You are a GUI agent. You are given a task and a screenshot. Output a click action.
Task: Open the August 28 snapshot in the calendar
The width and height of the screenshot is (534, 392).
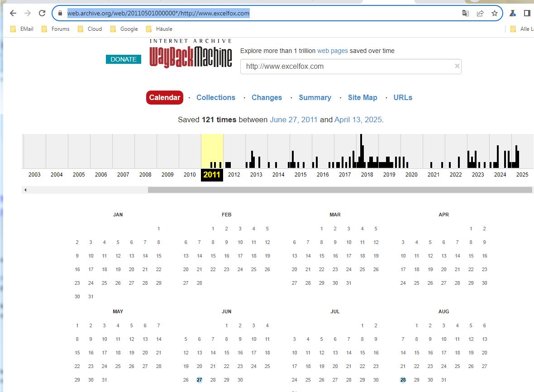pyautogui.click(x=403, y=380)
